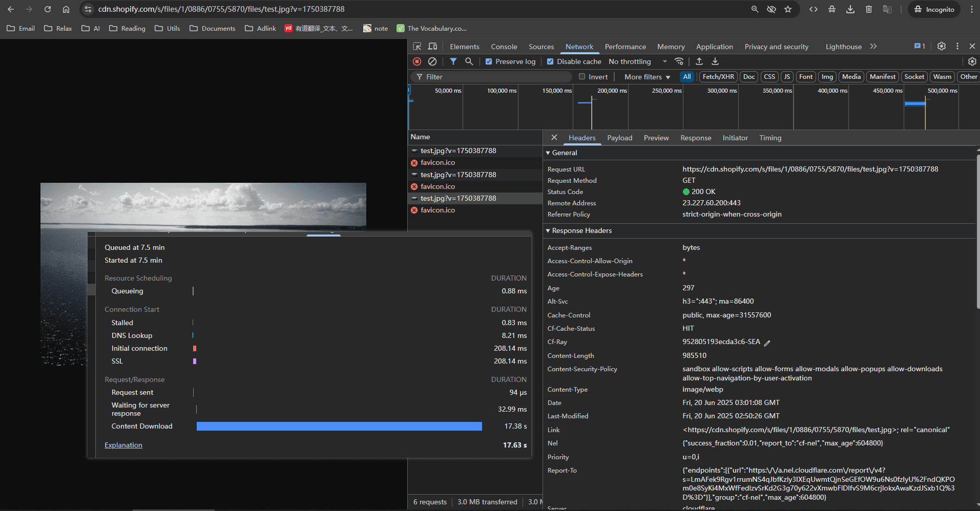
Task: Open the network search icon
Action: pos(469,61)
